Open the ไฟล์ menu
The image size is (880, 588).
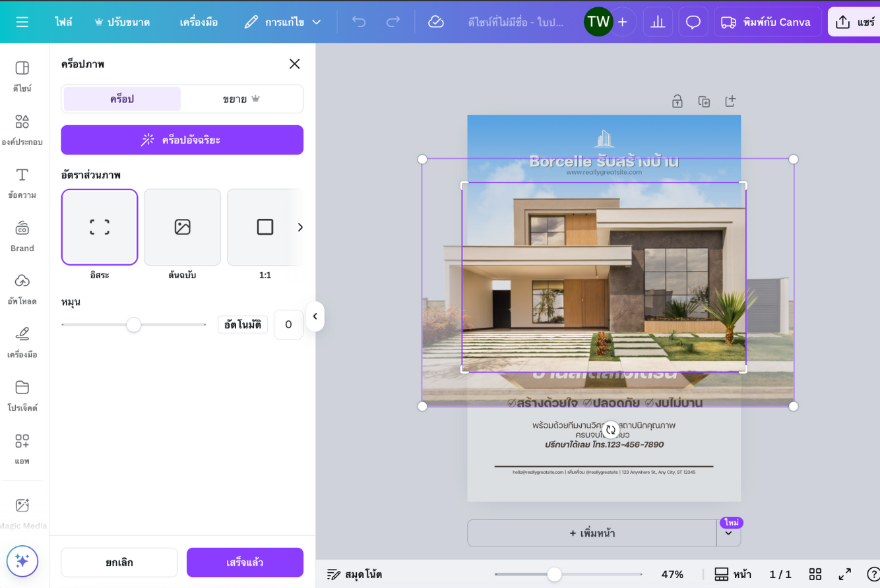(x=63, y=22)
